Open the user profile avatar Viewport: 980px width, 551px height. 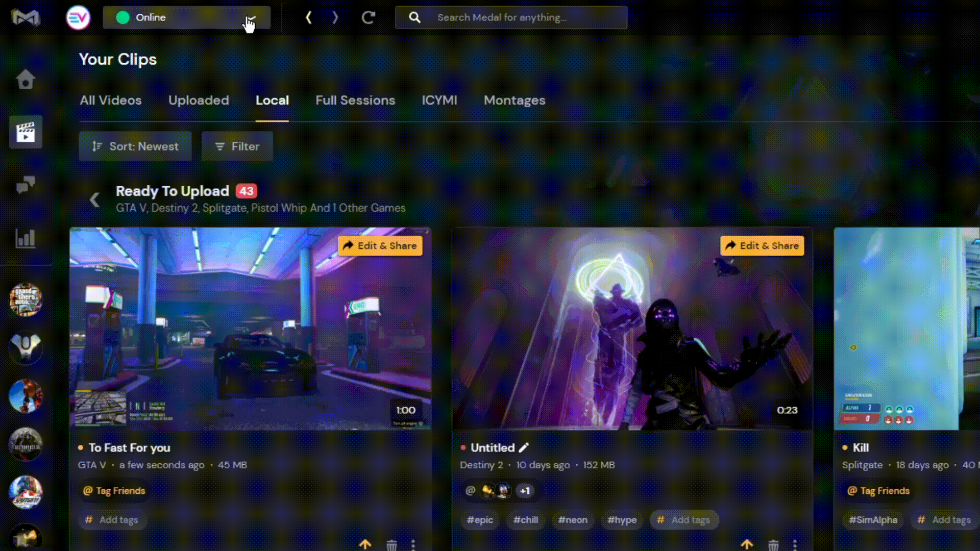point(78,17)
